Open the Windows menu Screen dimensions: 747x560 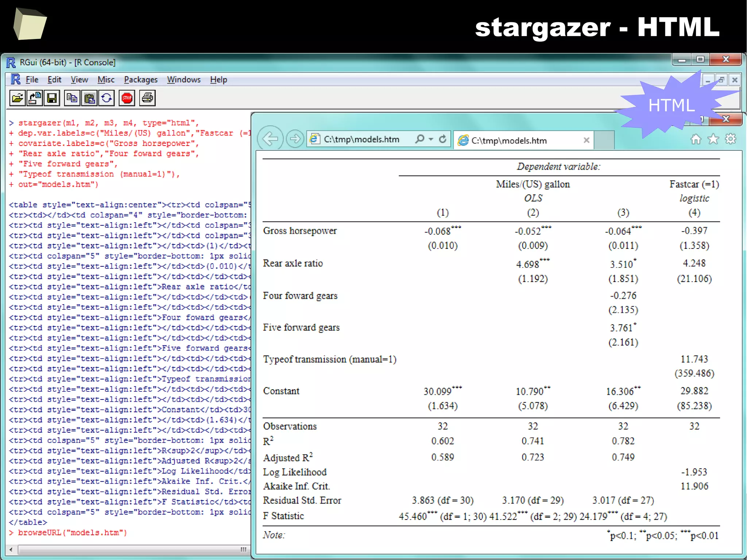(x=184, y=80)
